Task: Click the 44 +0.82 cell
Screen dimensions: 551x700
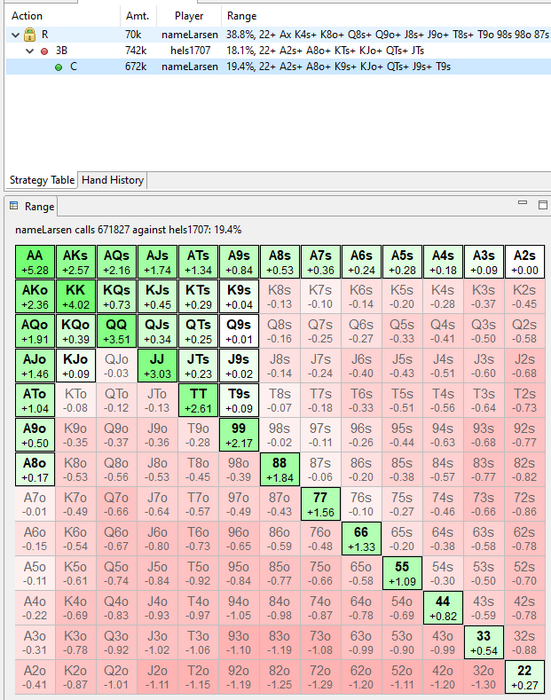Action: [443, 608]
